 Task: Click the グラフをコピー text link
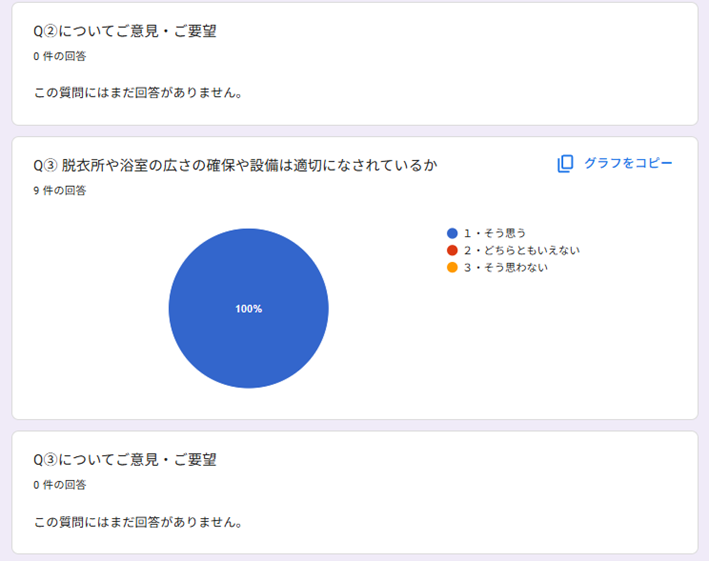(628, 164)
